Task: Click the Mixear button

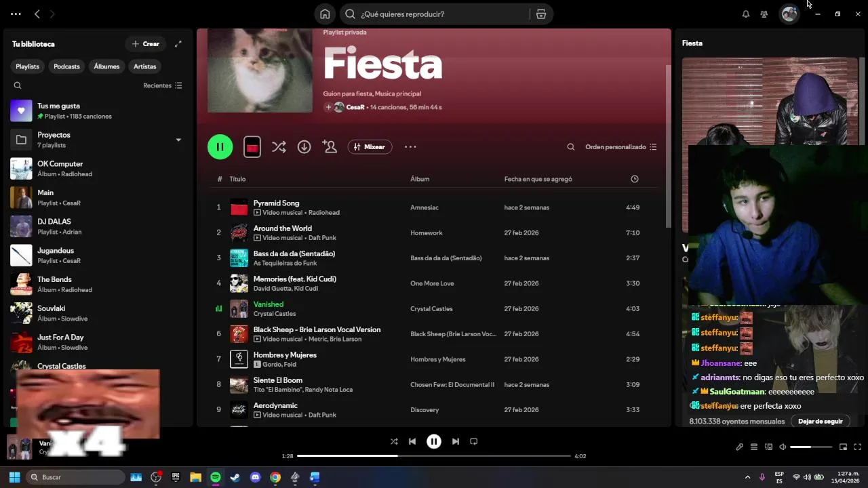Action: pyautogui.click(x=370, y=146)
